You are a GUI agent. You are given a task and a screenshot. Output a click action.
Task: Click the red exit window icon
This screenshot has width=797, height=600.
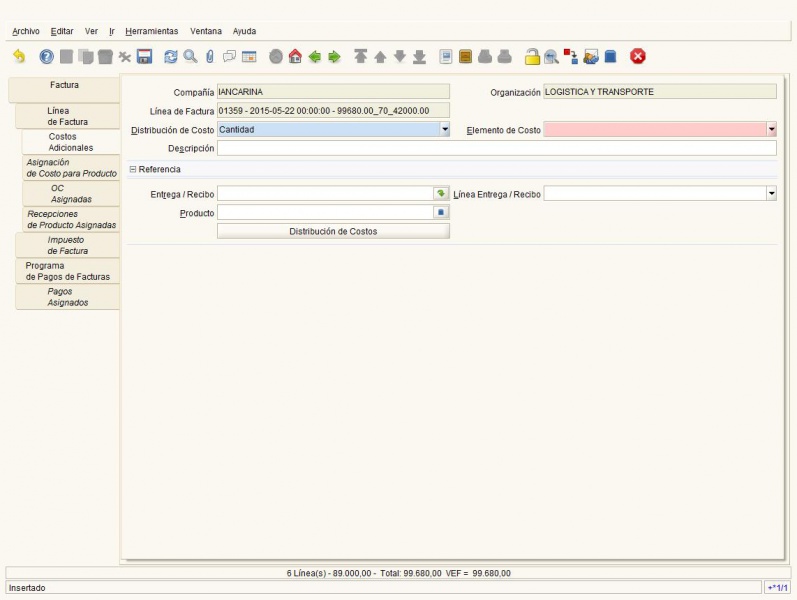pos(638,57)
